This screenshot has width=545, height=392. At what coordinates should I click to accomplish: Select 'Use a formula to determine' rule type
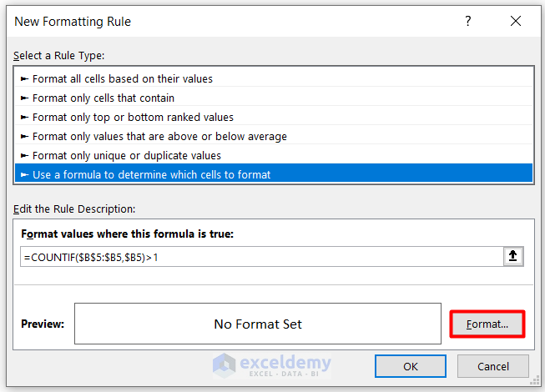pos(151,174)
